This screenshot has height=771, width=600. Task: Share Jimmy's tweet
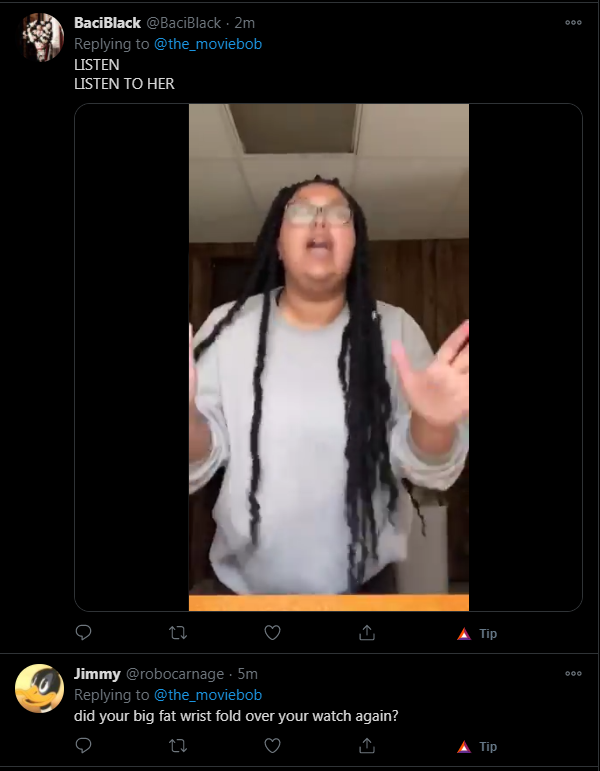click(367, 746)
